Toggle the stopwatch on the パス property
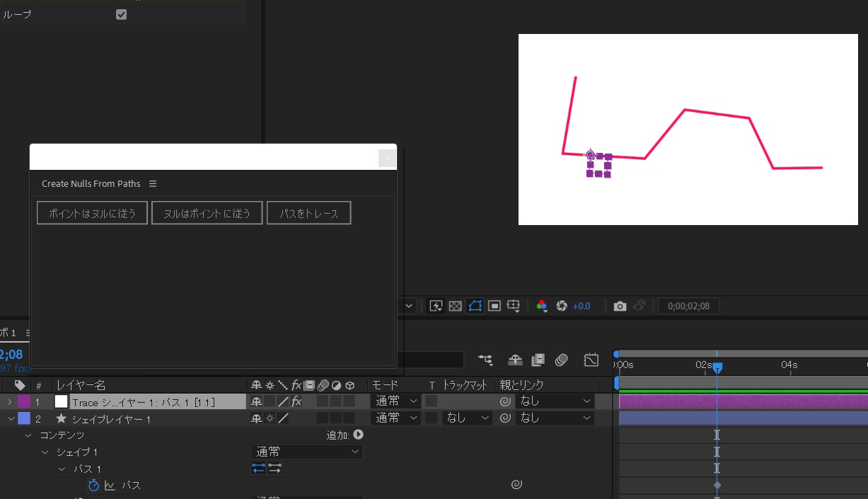The height and width of the screenshot is (499, 868). click(x=93, y=486)
